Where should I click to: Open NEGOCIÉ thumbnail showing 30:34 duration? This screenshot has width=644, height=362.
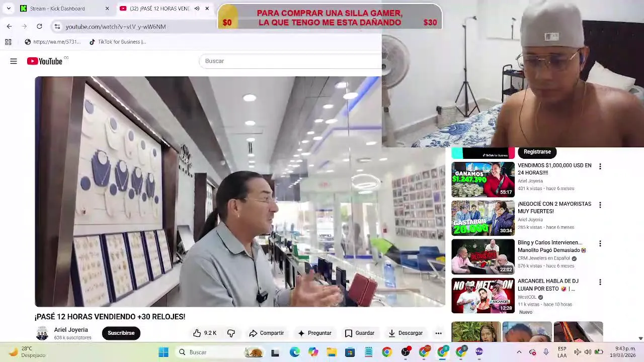[483, 218]
